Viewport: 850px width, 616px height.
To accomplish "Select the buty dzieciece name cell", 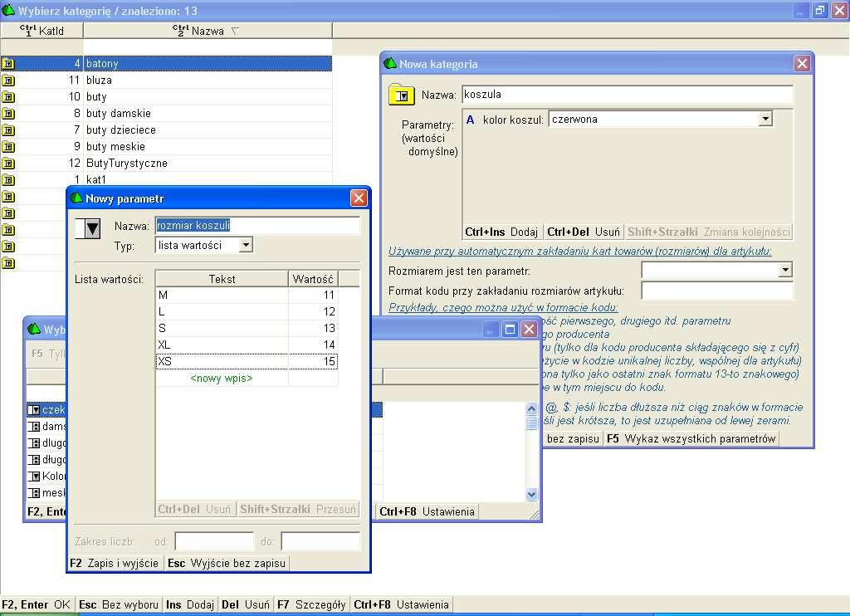I will pyautogui.click(x=208, y=130).
